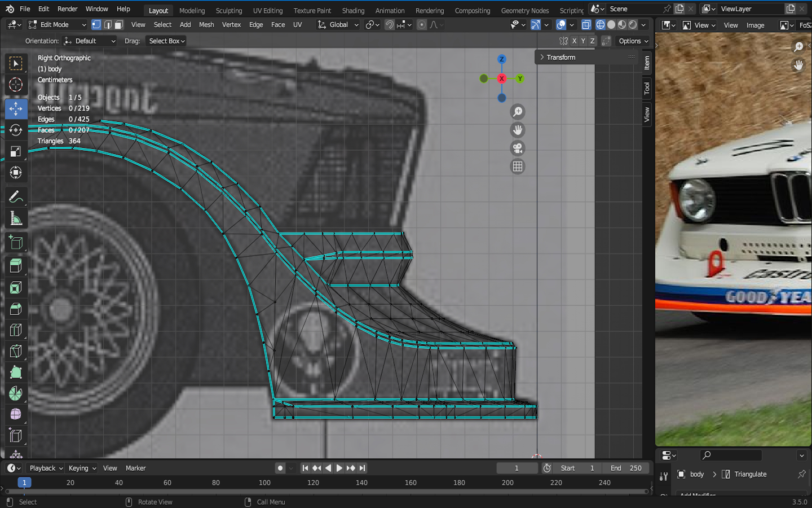Pick the Extrude Region tool
The height and width of the screenshot is (508, 812).
click(x=16, y=265)
